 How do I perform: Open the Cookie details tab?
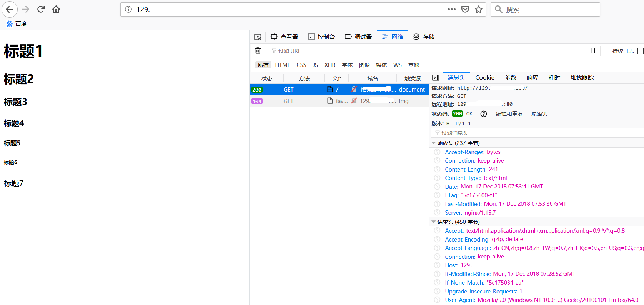point(485,78)
